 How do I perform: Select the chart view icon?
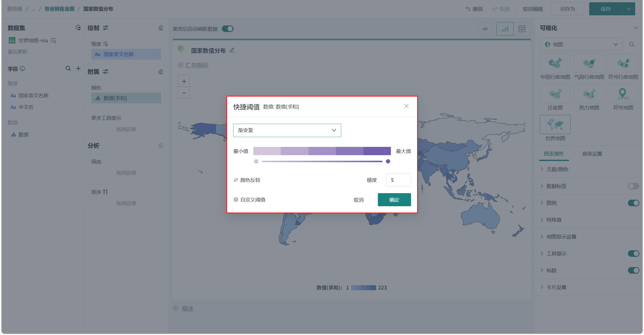click(x=505, y=29)
